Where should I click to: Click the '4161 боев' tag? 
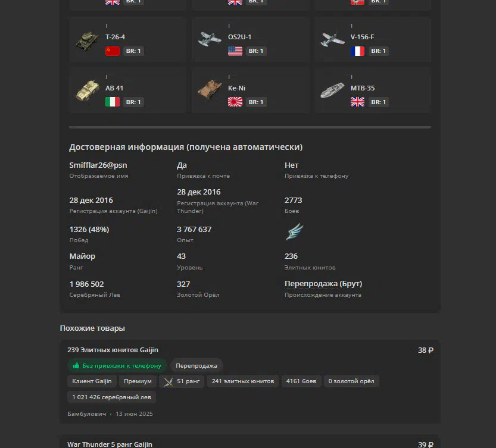(x=301, y=381)
